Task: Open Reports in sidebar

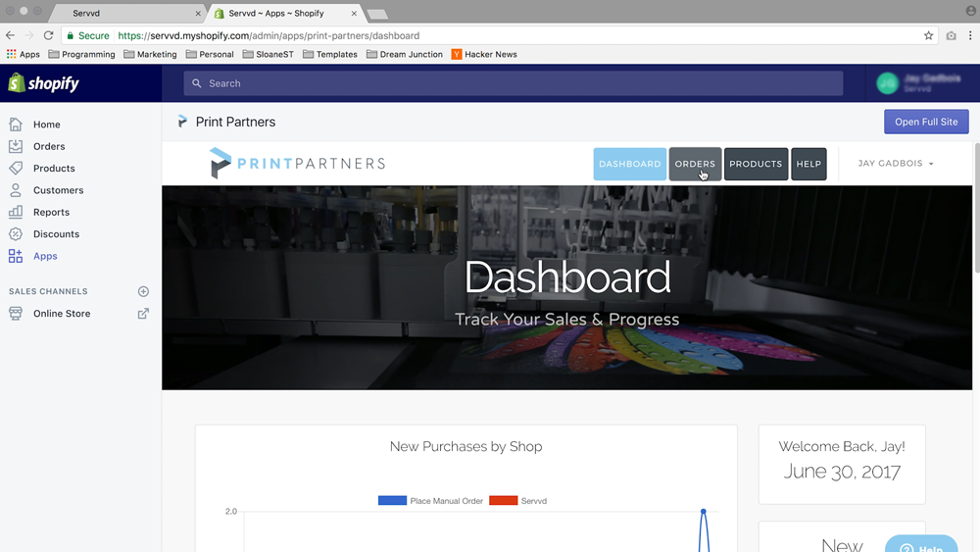Action: point(51,212)
